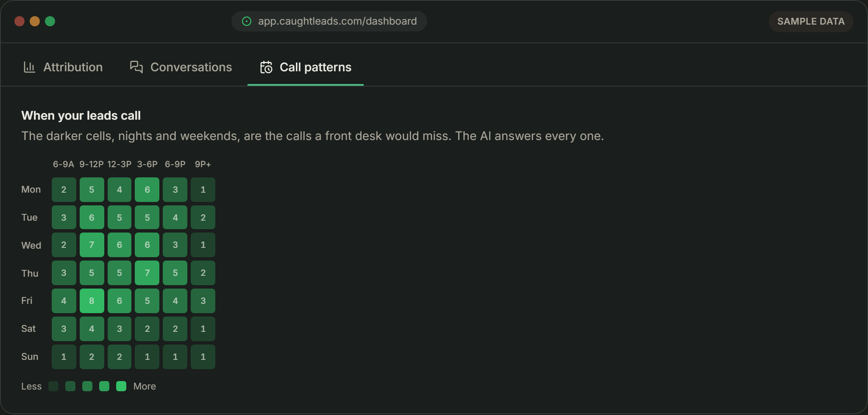Select the Call patterns tab
Viewport: 868px width, 415px height.
click(x=306, y=67)
